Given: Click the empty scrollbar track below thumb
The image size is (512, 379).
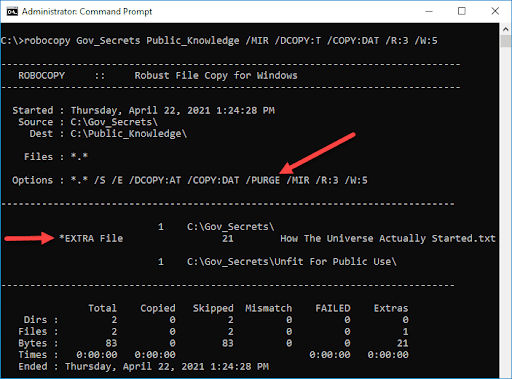Looking at the screenshot, I should pyautogui.click(x=505, y=213).
